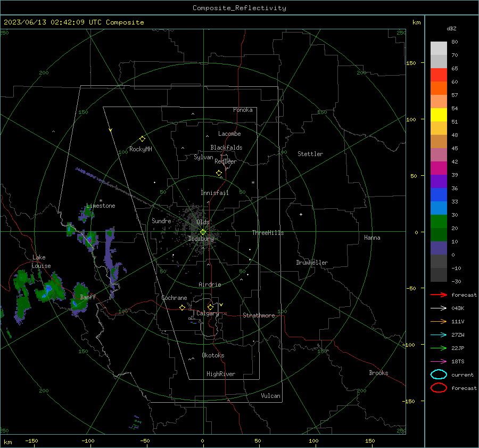
Task: Click the green 22JP arrow in legend
Action: (x=439, y=348)
